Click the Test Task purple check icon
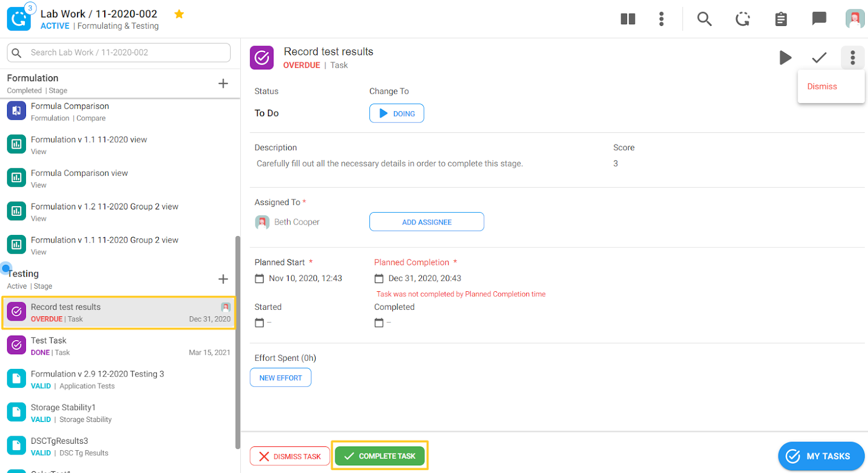 click(16, 345)
